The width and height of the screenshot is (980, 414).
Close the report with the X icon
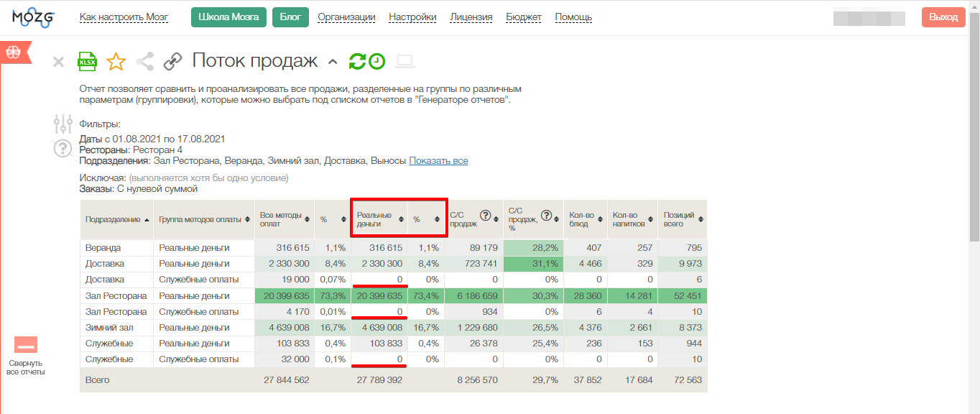point(59,62)
